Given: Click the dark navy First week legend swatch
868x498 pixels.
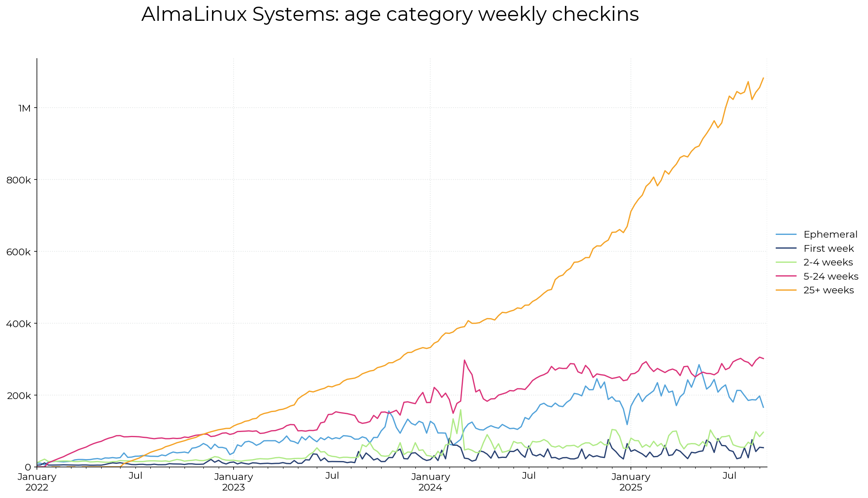Looking at the screenshot, I should pos(786,249).
